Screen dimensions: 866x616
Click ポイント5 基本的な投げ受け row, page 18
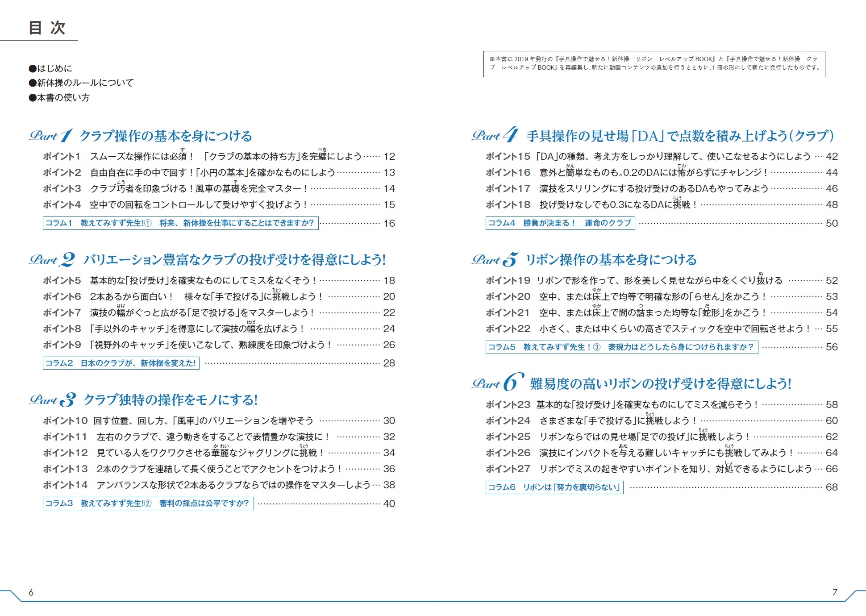tap(219, 280)
